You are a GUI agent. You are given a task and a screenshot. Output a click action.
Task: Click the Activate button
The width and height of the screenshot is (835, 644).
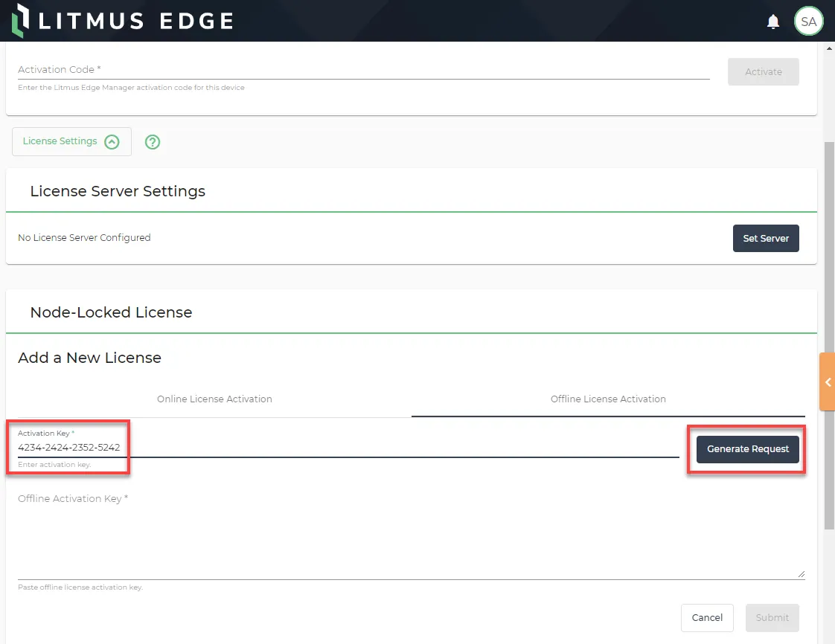(x=763, y=72)
